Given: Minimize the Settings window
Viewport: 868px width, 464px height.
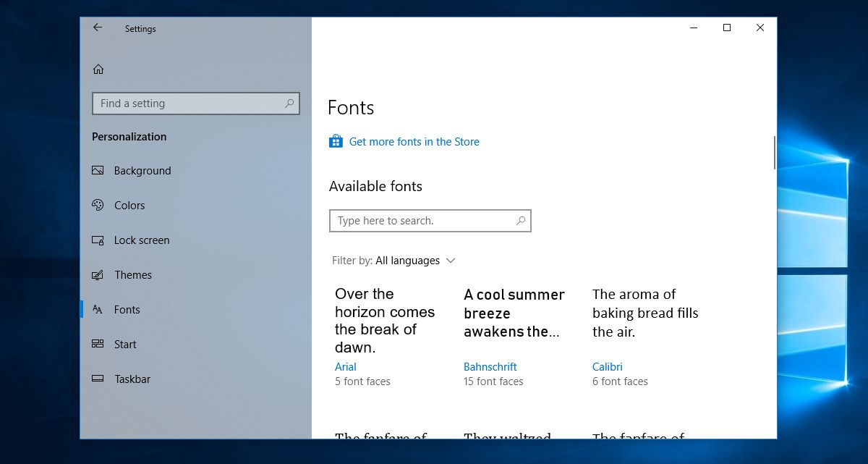Looking at the screenshot, I should (x=694, y=28).
